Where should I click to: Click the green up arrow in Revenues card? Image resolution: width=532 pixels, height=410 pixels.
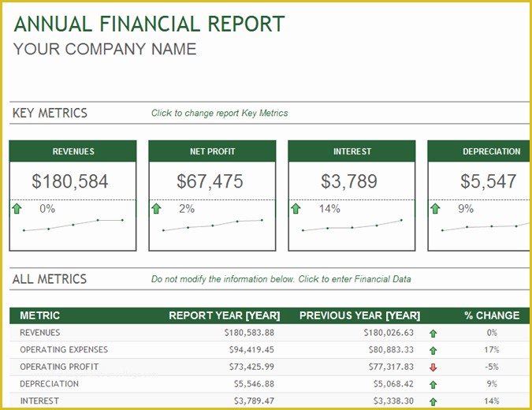[x=17, y=208]
